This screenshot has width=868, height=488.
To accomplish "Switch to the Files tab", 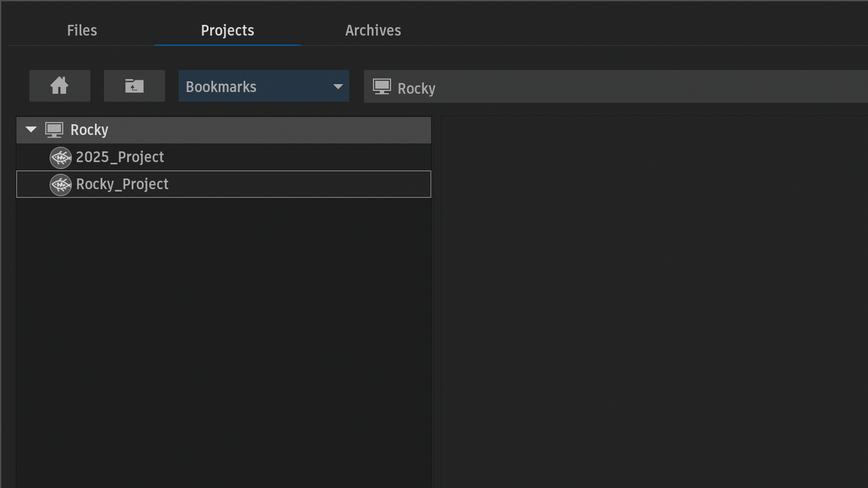I will (x=82, y=30).
